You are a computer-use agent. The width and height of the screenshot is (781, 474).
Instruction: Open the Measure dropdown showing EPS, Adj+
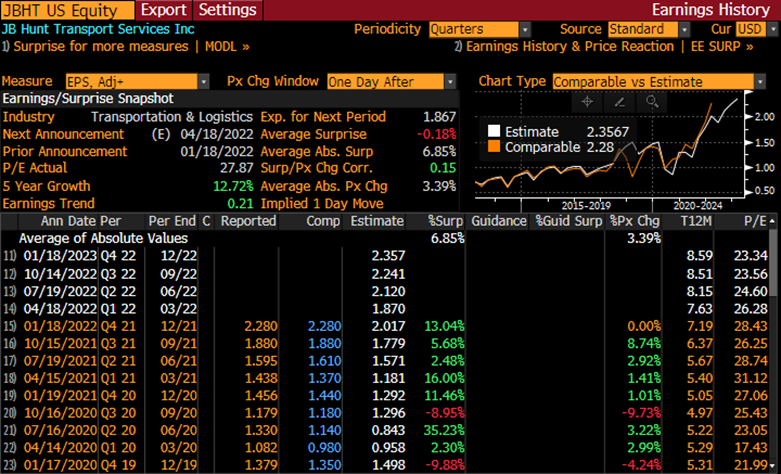pos(137,82)
